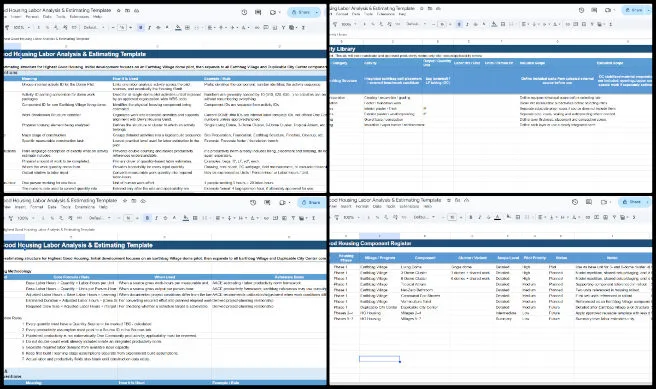Star the document in the top-left window
This screenshot has height=389, width=656.
[x=119, y=10]
